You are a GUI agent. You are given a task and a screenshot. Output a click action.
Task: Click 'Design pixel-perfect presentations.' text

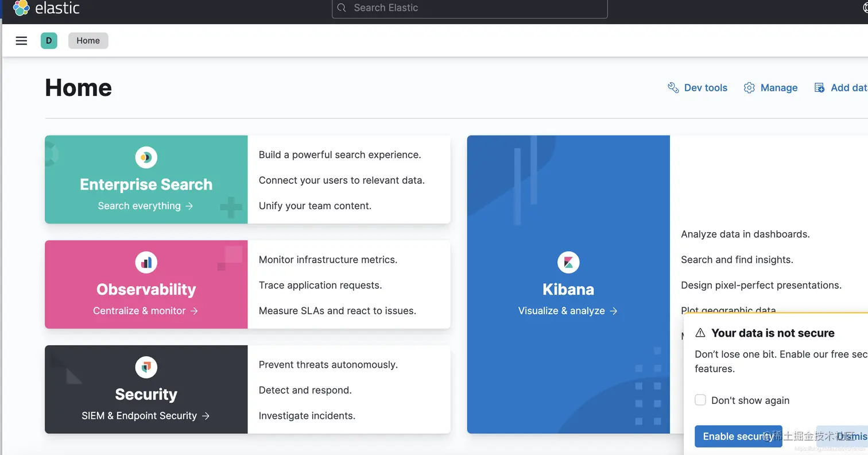click(x=761, y=285)
